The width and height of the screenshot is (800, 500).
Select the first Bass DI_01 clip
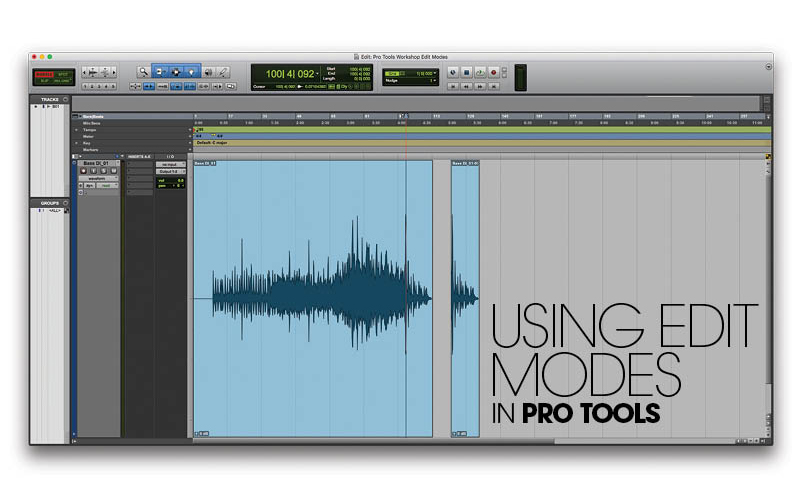pos(313,298)
